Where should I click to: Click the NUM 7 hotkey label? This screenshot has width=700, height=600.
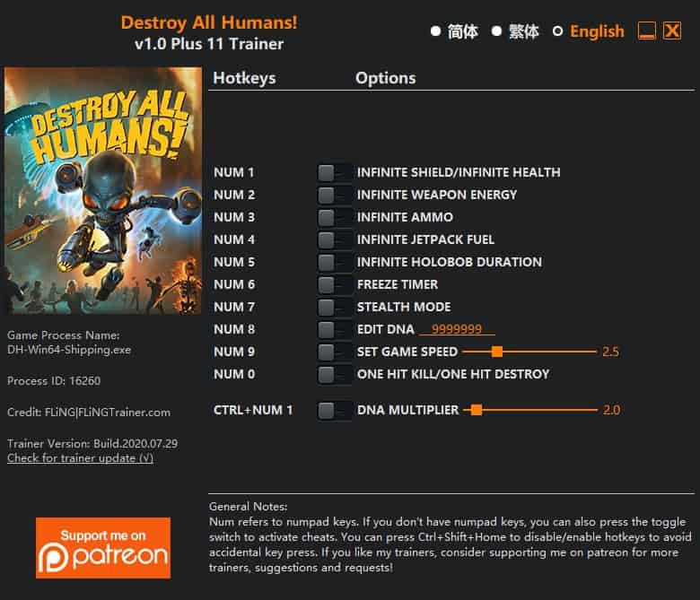tap(234, 307)
